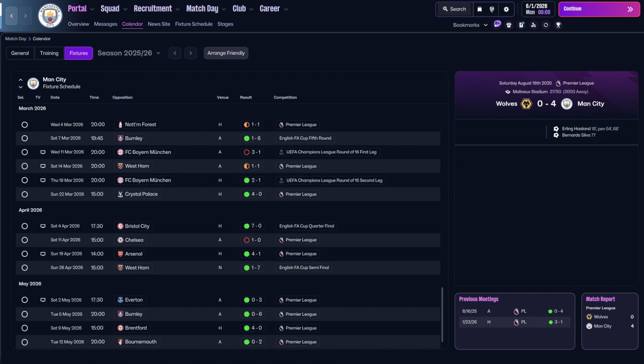This screenshot has height=364, width=644.
Task: Select the radio button for Nott'm Forest fixture
Action: click(25, 125)
